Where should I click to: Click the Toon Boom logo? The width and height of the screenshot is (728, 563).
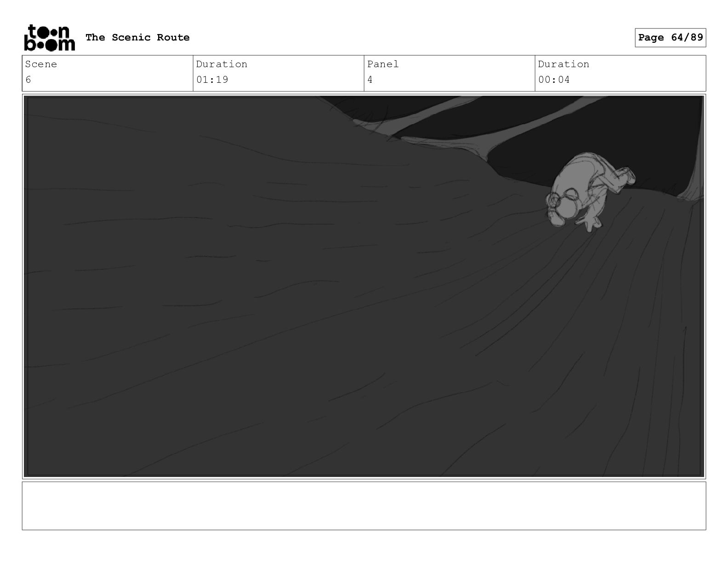click(49, 37)
